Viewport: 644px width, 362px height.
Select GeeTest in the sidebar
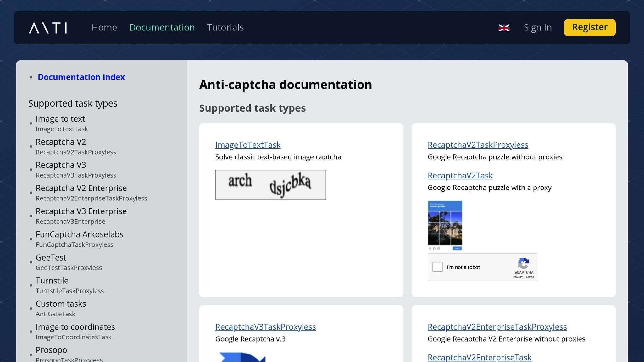[x=51, y=257]
